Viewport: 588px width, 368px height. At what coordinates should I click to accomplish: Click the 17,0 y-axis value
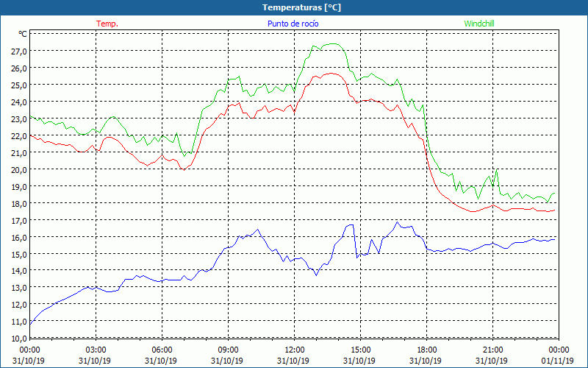19,220
